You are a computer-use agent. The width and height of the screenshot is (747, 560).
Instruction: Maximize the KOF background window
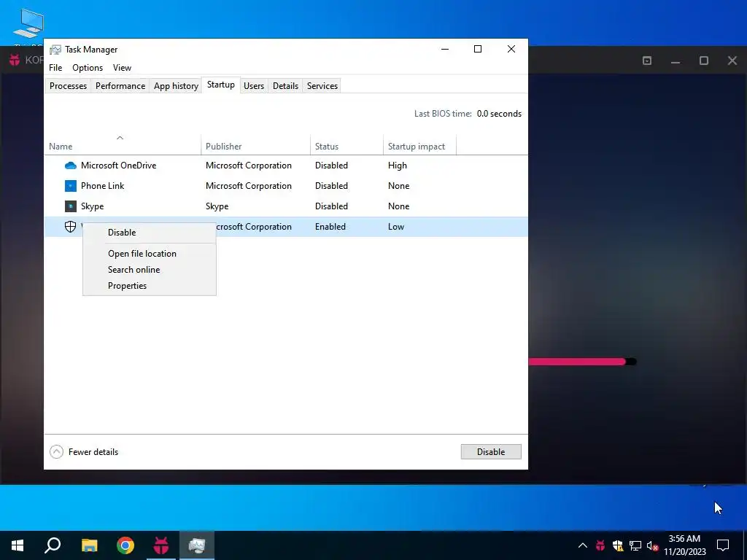tap(704, 61)
